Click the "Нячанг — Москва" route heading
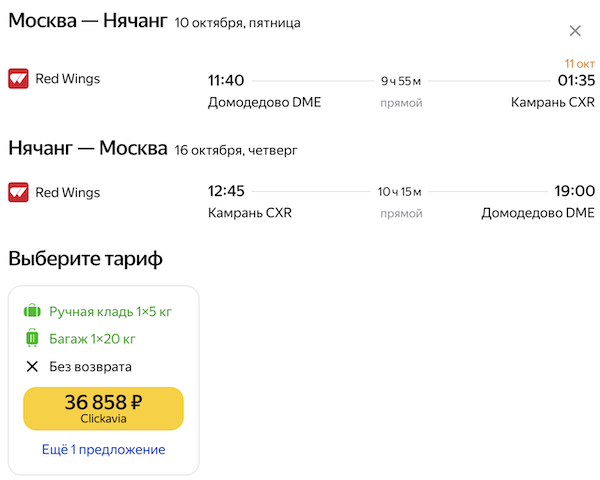The image size is (600, 480). tap(87, 149)
